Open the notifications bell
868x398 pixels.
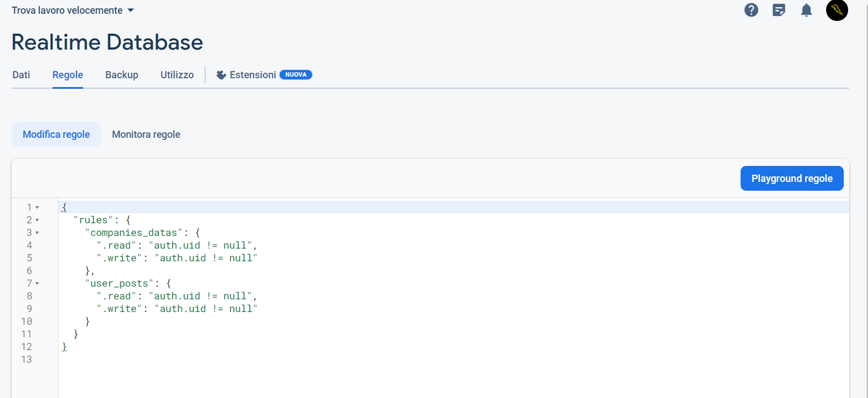tap(806, 10)
